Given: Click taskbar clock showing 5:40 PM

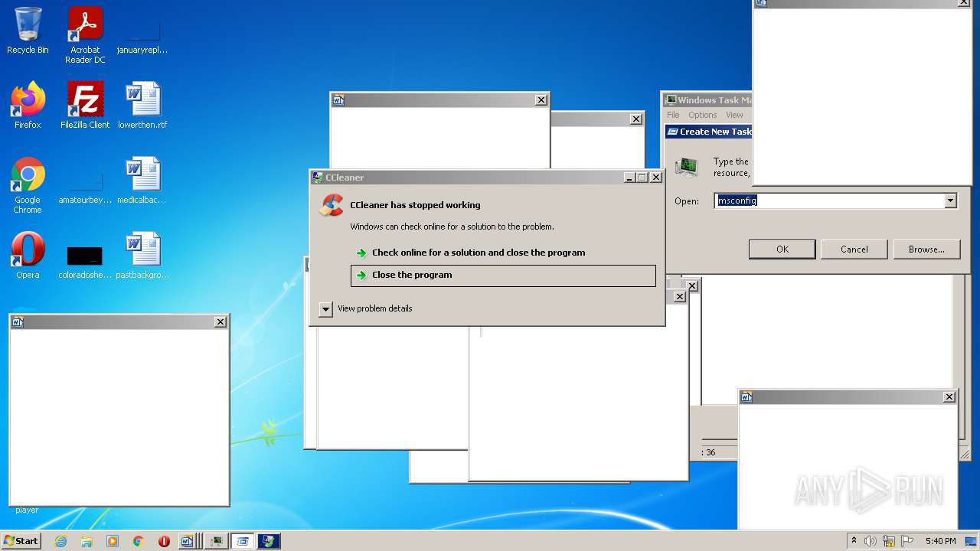Looking at the screenshot, I should 940,541.
